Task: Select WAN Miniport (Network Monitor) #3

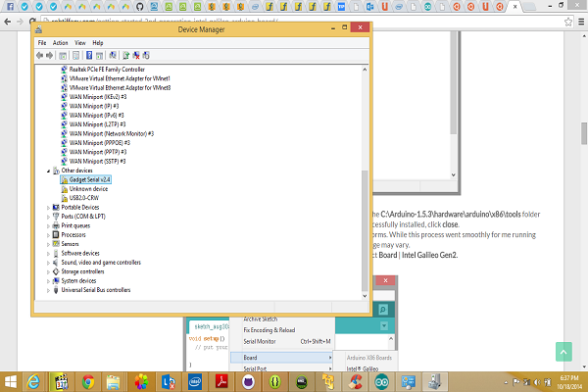Action: 112,133
